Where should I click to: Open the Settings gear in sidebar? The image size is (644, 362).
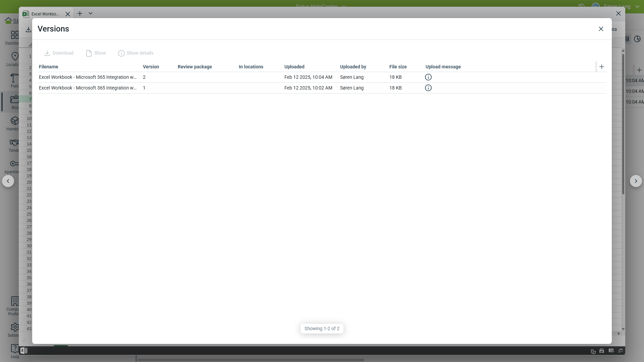14,327
